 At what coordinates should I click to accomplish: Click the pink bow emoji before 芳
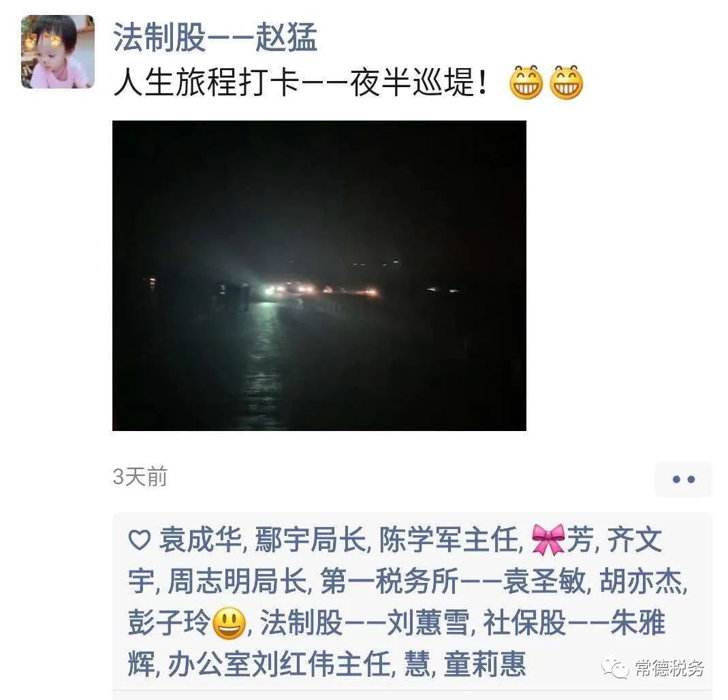548,539
